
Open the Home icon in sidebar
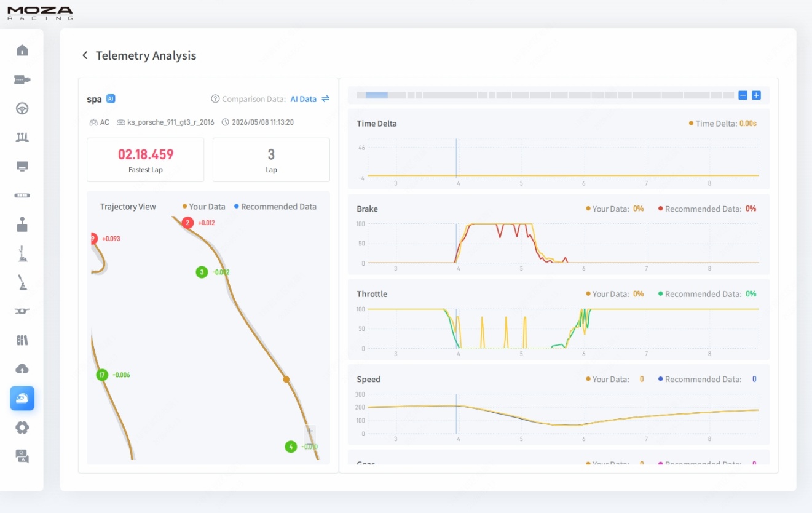[22, 50]
